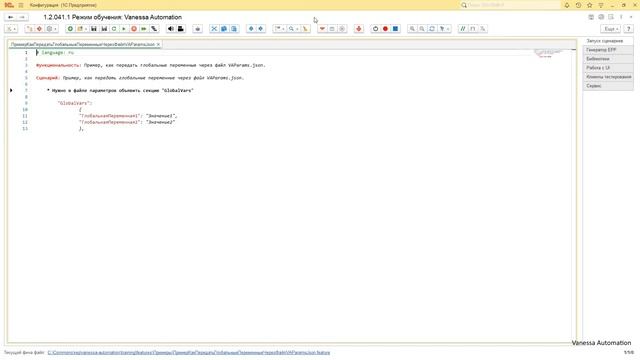
Task: Click the black wrench-like tool icon
Action: pos(154,29)
